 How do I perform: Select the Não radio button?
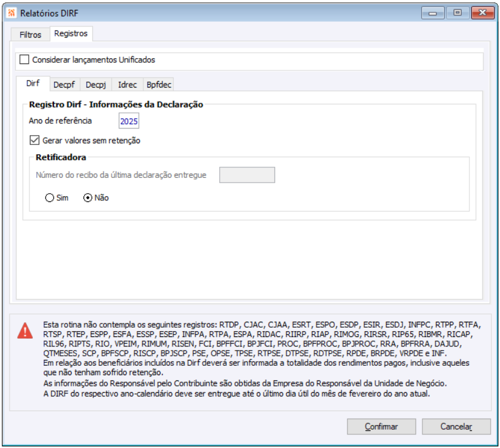(x=88, y=198)
